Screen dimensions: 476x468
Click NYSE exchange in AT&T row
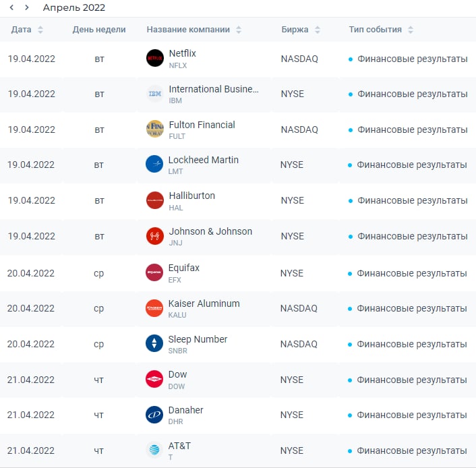coord(292,450)
